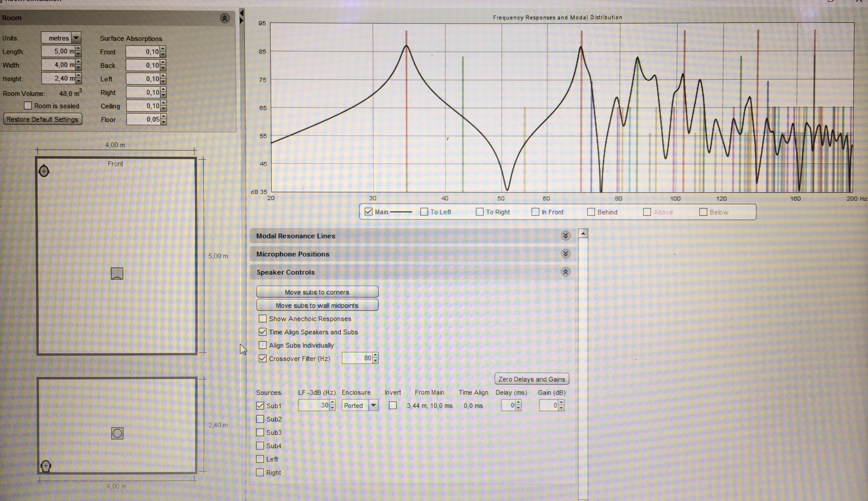Check Align Subs Individually

tap(262, 345)
